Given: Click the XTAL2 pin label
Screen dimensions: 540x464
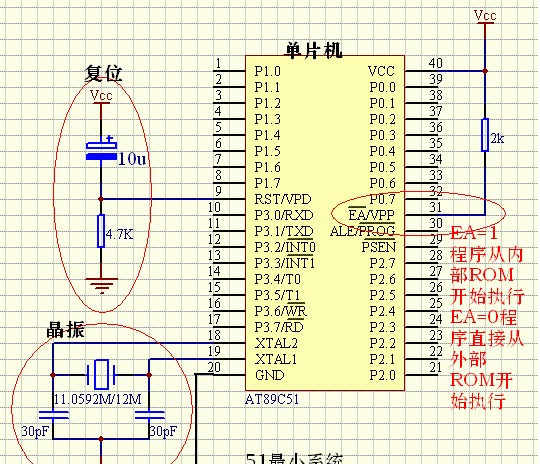Looking at the screenshot, I should tap(277, 343).
